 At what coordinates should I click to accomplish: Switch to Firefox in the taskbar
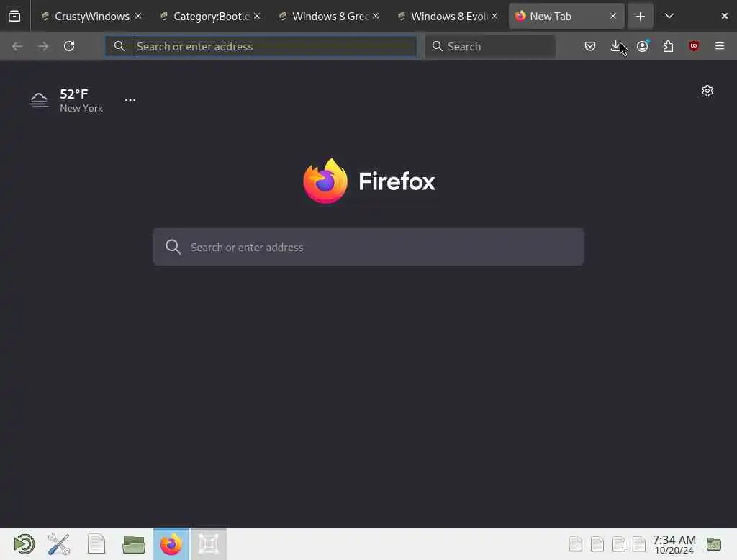point(171,544)
